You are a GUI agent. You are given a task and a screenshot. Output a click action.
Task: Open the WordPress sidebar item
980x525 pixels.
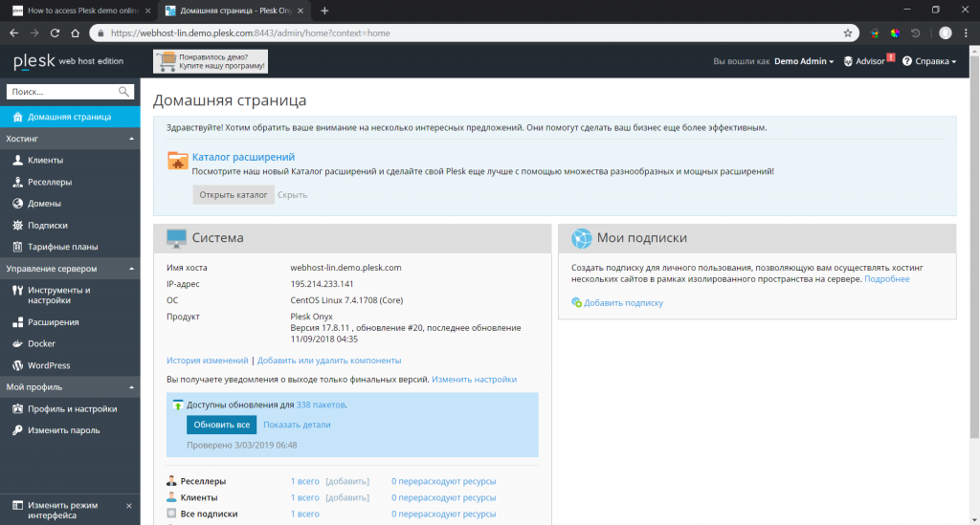48,365
